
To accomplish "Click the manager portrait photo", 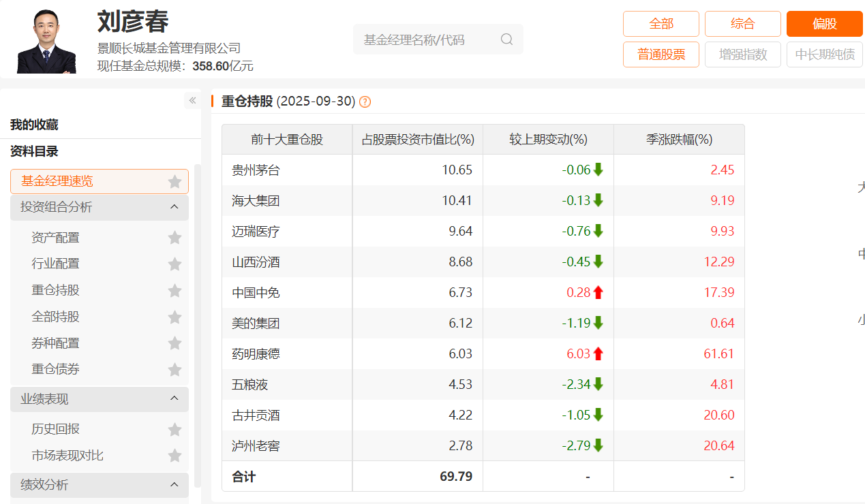I will tap(46, 42).
